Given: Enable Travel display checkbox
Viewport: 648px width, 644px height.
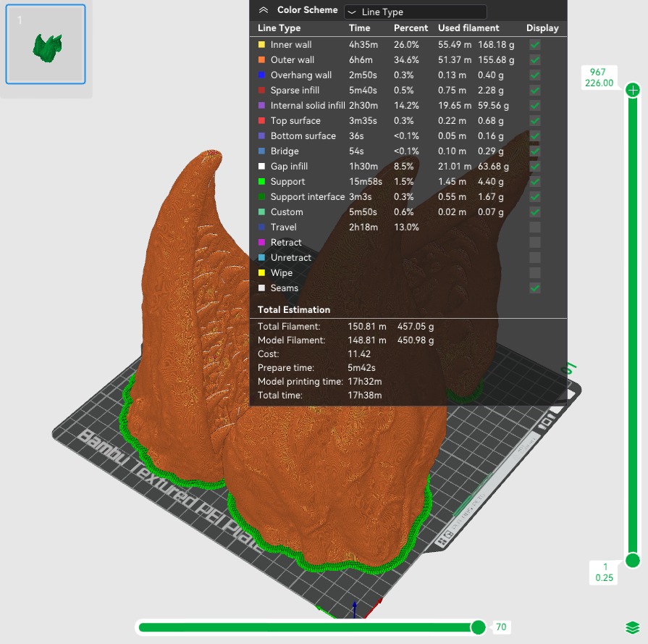Looking at the screenshot, I should pos(535,227).
